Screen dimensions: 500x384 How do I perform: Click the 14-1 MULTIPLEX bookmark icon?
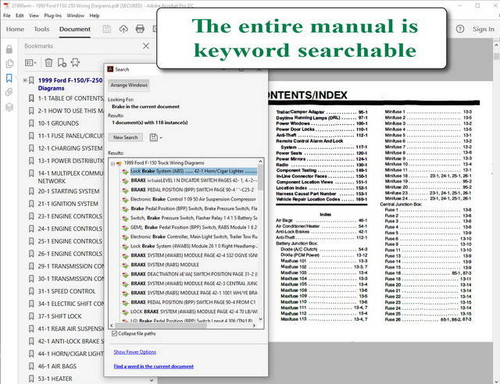click(31, 173)
